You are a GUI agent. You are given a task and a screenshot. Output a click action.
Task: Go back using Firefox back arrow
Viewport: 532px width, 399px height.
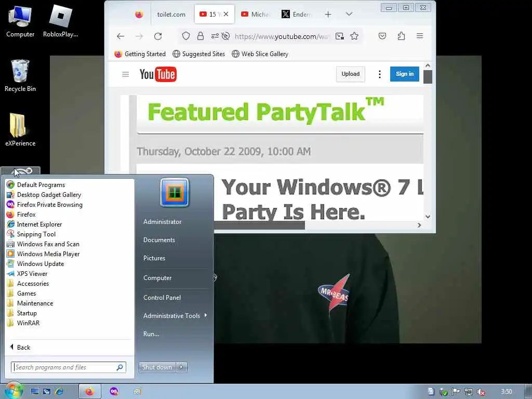[121, 36]
